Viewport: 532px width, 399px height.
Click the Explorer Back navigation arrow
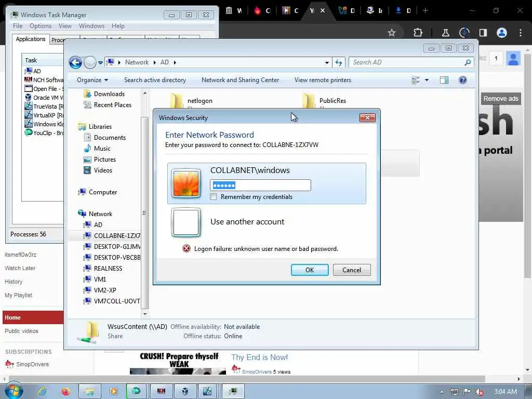pos(75,62)
